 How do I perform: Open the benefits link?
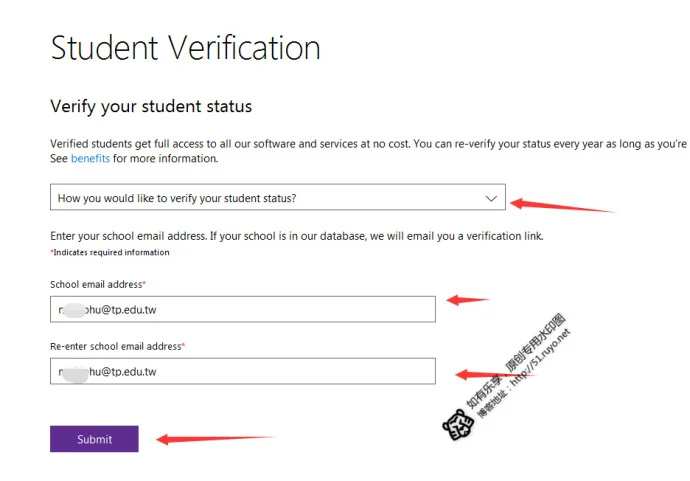[90, 159]
